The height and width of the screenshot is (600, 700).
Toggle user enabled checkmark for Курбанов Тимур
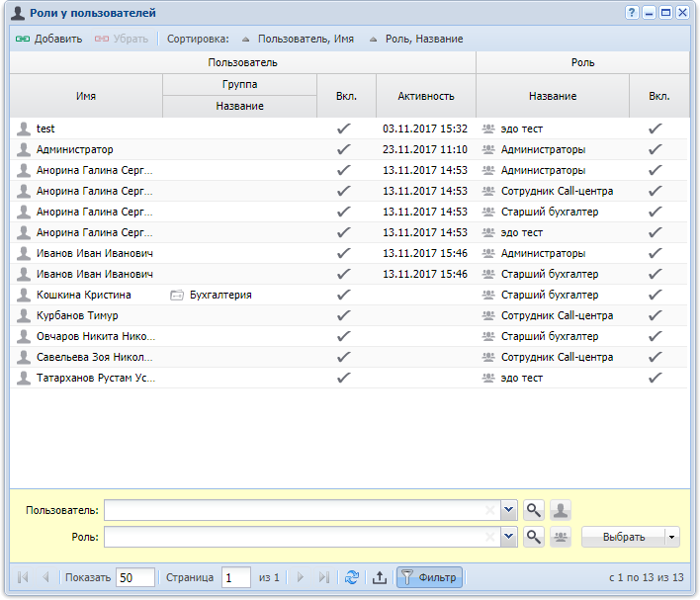click(x=344, y=315)
